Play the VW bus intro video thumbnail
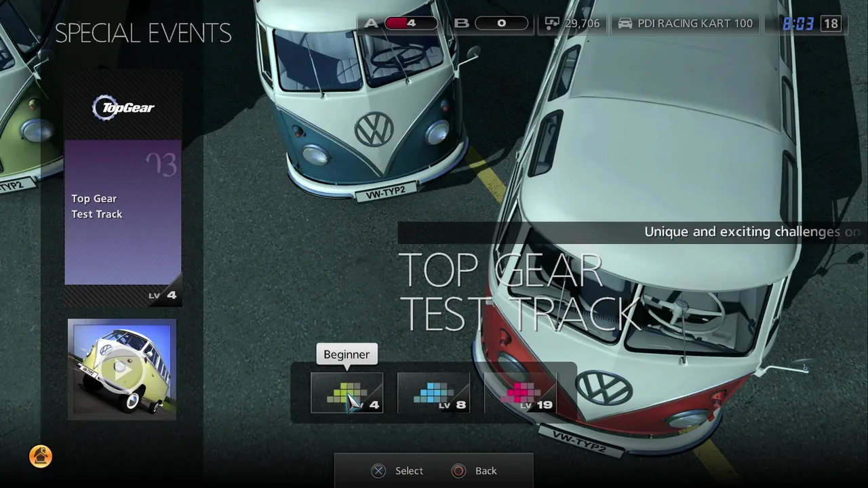The image size is (868, 488). 122,369
